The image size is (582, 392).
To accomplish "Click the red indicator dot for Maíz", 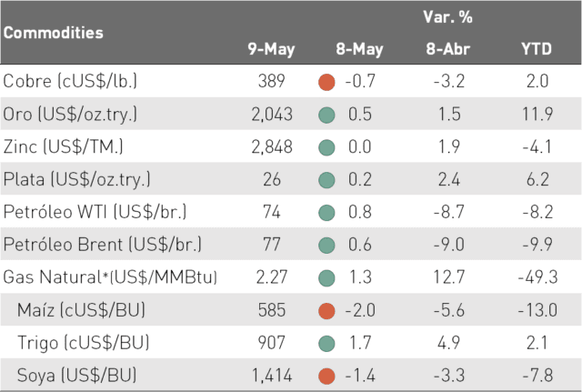I will [x=326, y=311].
